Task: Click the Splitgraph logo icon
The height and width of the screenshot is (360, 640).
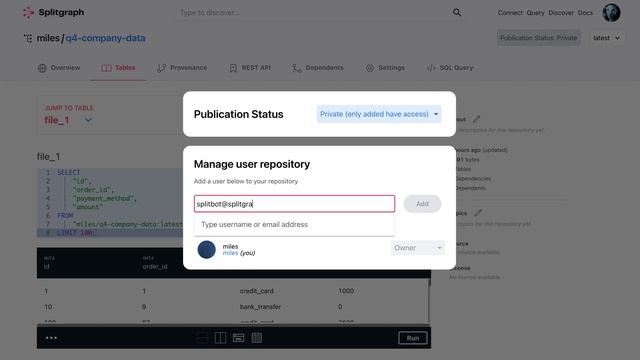Action: [x=28, y=13]
